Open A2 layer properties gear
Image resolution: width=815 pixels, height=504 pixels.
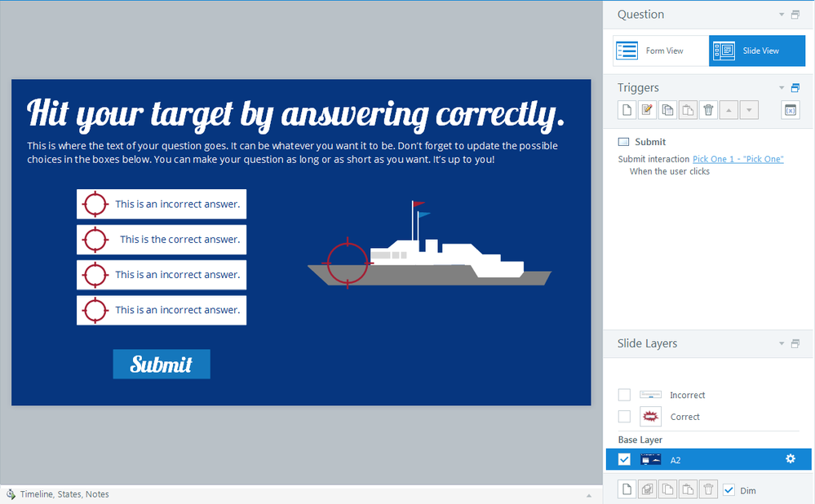click(791, 459)
